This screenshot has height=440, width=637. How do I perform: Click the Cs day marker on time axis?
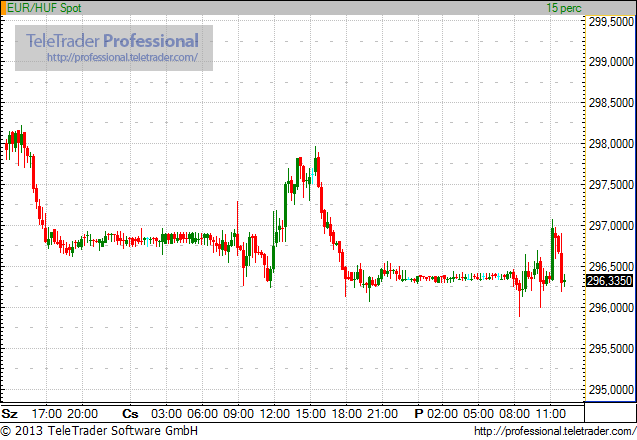pyautogui.click(x=130, y=414)
